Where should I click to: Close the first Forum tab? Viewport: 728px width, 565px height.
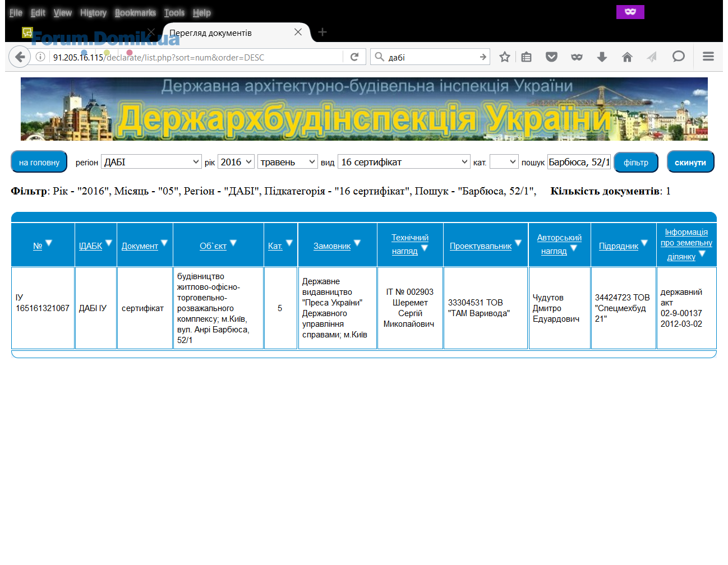click(x=151, y=32)
